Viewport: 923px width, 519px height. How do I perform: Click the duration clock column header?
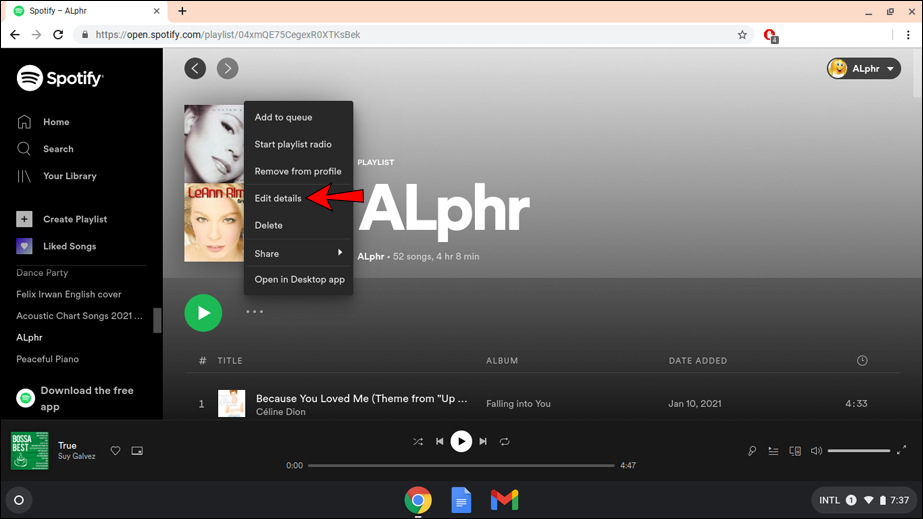[862, 361]
